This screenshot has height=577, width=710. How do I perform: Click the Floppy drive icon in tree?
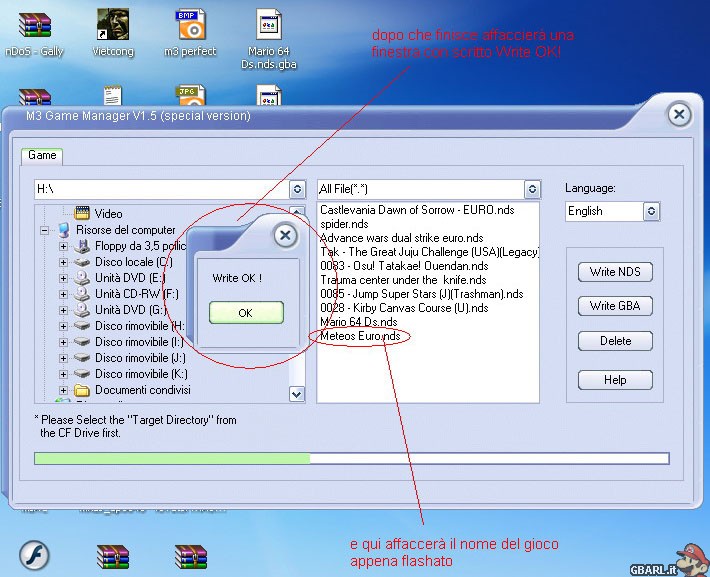click(82, 246)
